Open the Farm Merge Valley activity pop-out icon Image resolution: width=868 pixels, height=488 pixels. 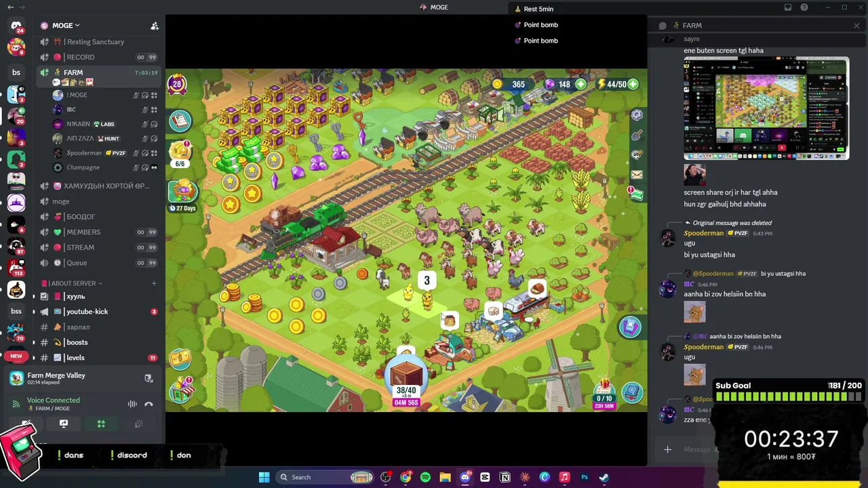[x=149, y=378]
